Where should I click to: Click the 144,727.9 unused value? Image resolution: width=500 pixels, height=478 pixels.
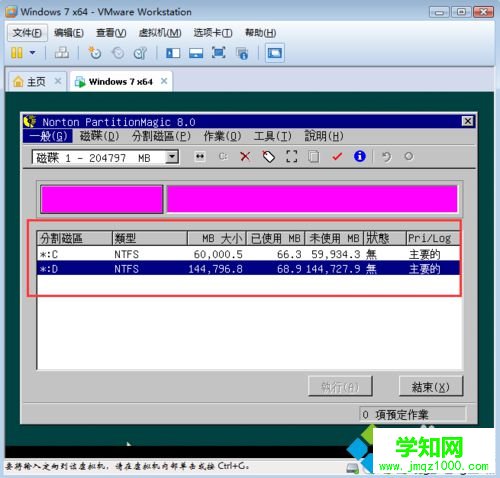coord(333,269)
